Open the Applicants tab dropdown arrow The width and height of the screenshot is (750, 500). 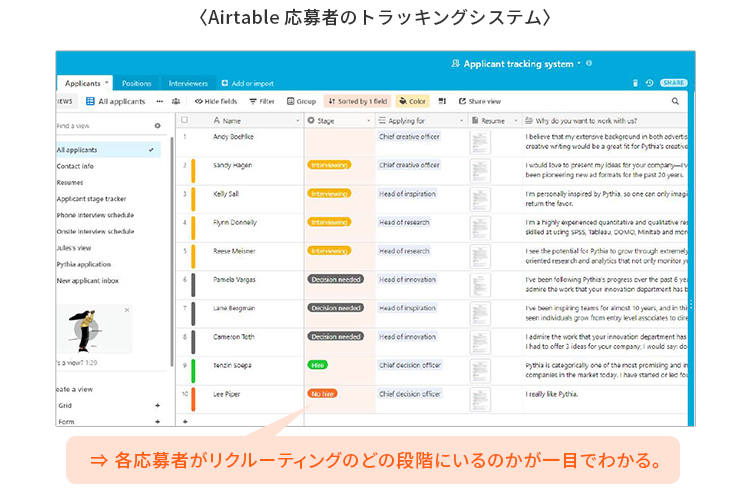107,83
